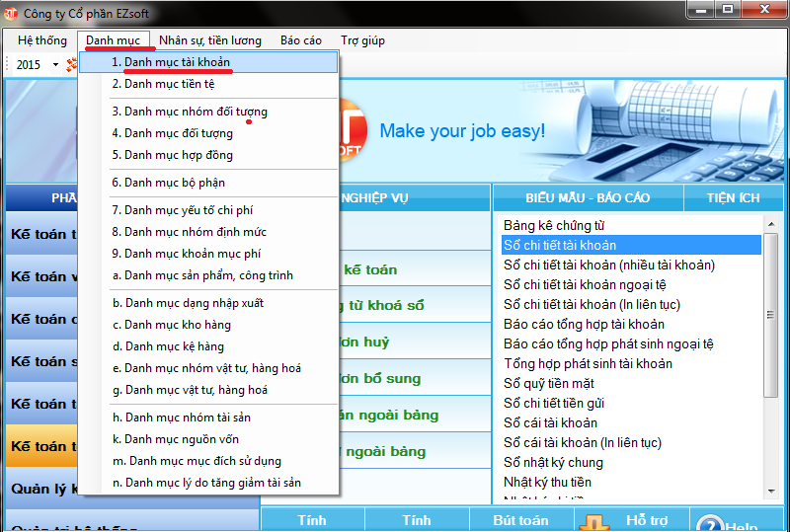Image resolution: width=790 pixels, height=532 pixels.
Task: Switch to the BIỂU MẪU - BÁO CÁO tab
Action: [x=588, y=198]
